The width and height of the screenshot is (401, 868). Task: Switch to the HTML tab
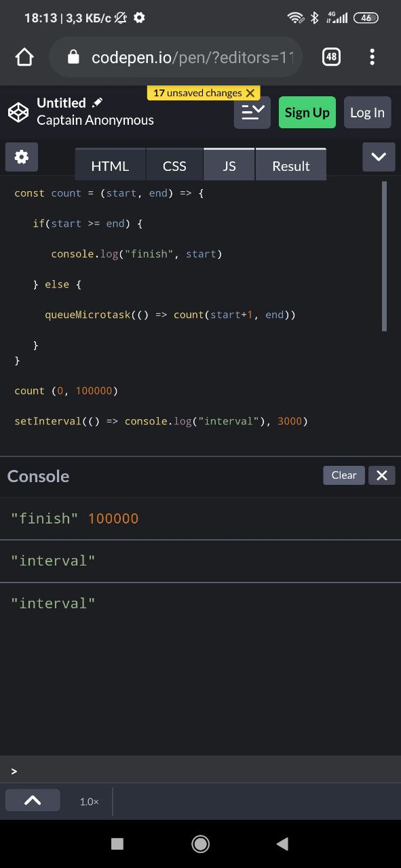click(x=110, y=165)
